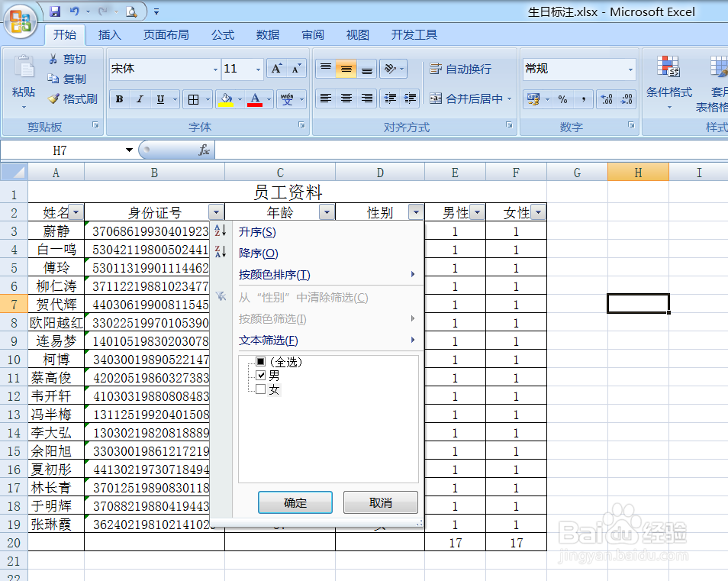The width and height of the screenshot is (728, 581).
Task: Click 合并后居中 merge and center
Action: tap(465, 99)
